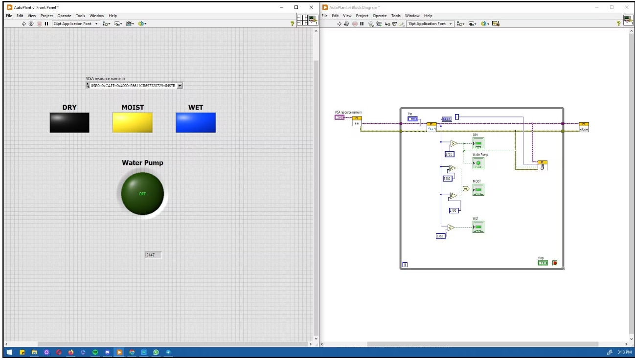
Task: Click context help question mark in Block Diagram
Action: tap(620, 23)
